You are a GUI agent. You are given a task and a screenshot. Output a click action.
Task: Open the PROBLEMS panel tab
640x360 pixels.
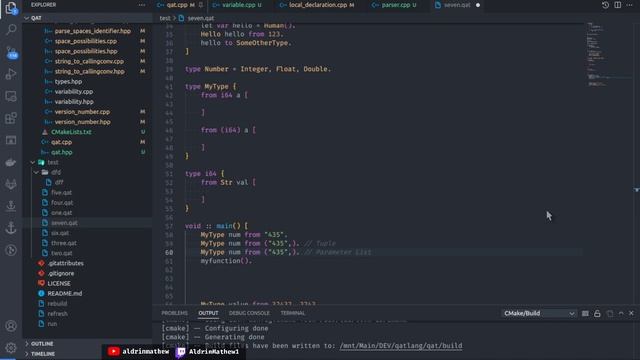coord(175,313)
